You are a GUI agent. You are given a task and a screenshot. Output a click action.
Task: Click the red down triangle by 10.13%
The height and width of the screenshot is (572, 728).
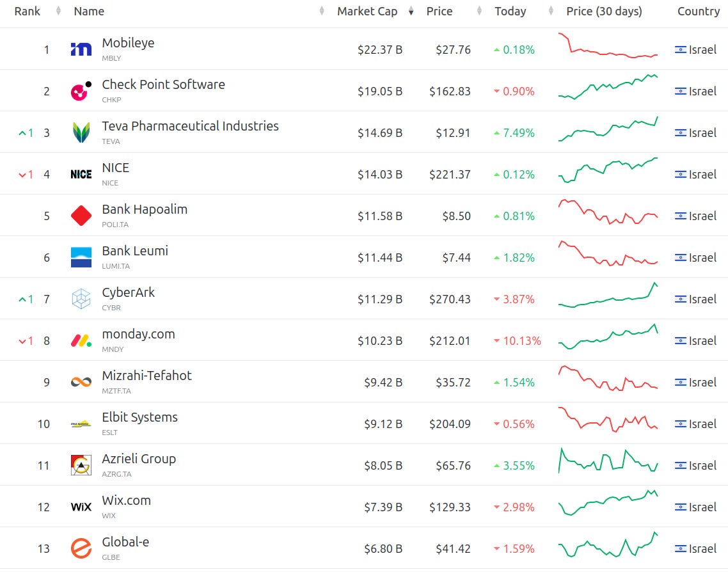pyautogui.click(x=497, y=341)
